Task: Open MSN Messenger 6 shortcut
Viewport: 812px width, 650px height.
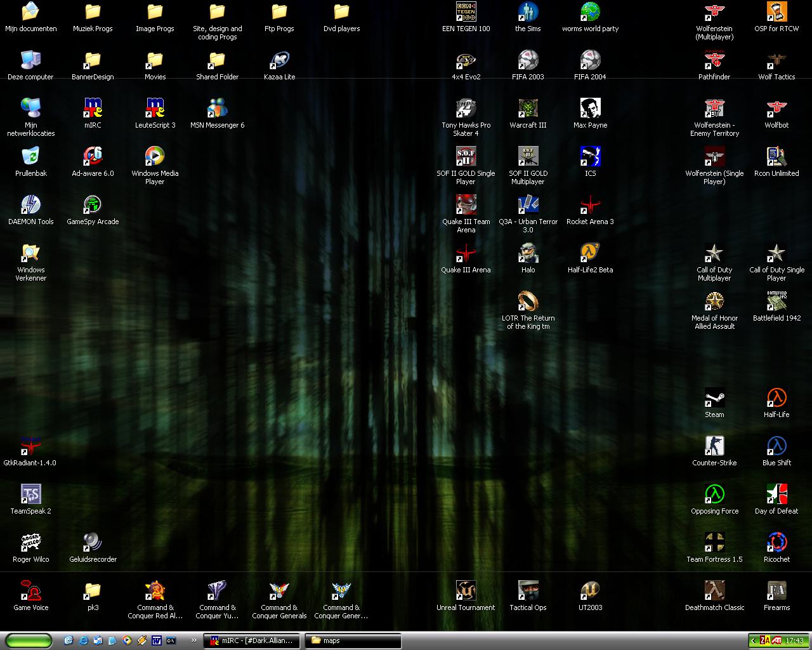Action: point(217,108)
